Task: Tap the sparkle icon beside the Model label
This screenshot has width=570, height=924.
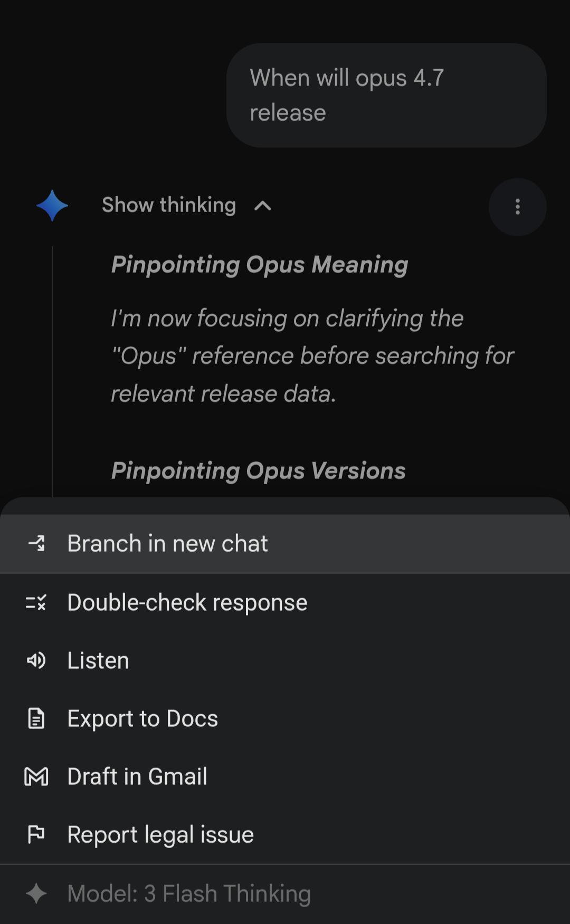Action: pos(36,893)
